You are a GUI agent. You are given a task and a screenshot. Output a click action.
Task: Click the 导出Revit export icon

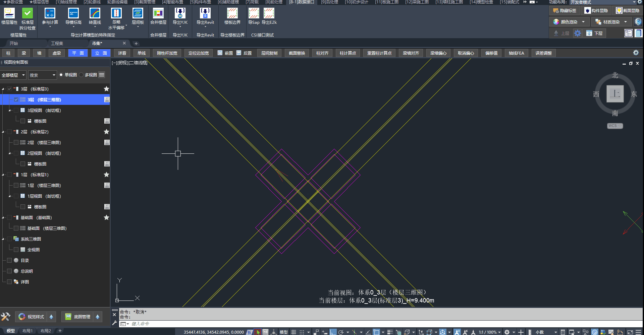point(205,13)
